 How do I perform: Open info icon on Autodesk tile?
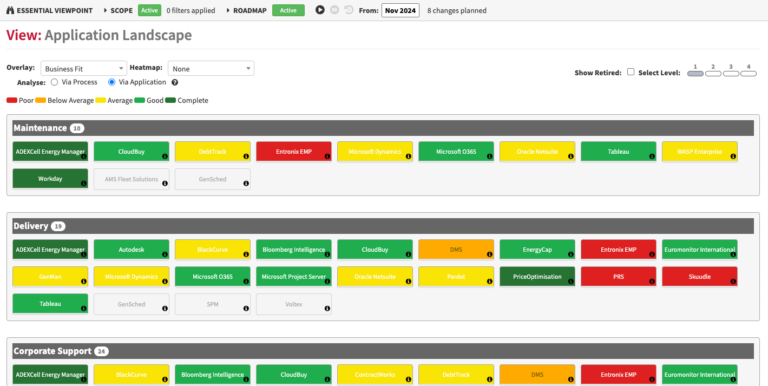165,254
